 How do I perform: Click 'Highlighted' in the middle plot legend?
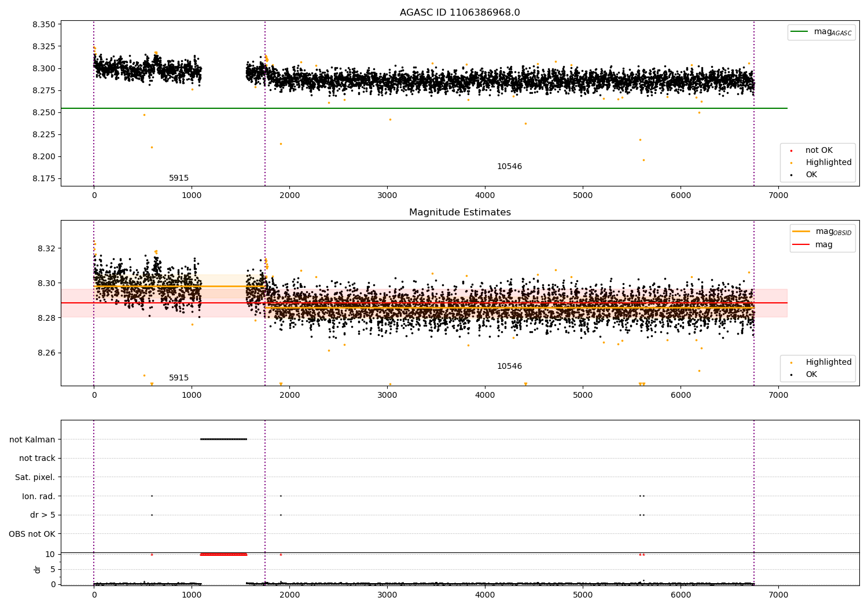(828, 362)
